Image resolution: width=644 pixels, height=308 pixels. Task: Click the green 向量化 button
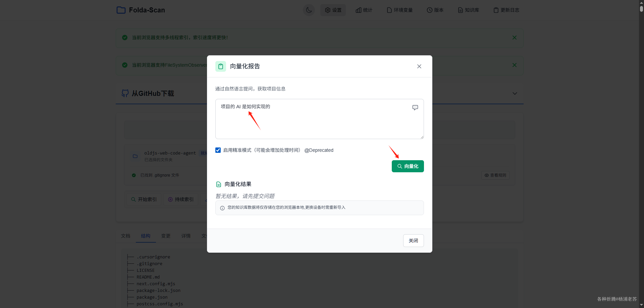[x=408, y=166]
